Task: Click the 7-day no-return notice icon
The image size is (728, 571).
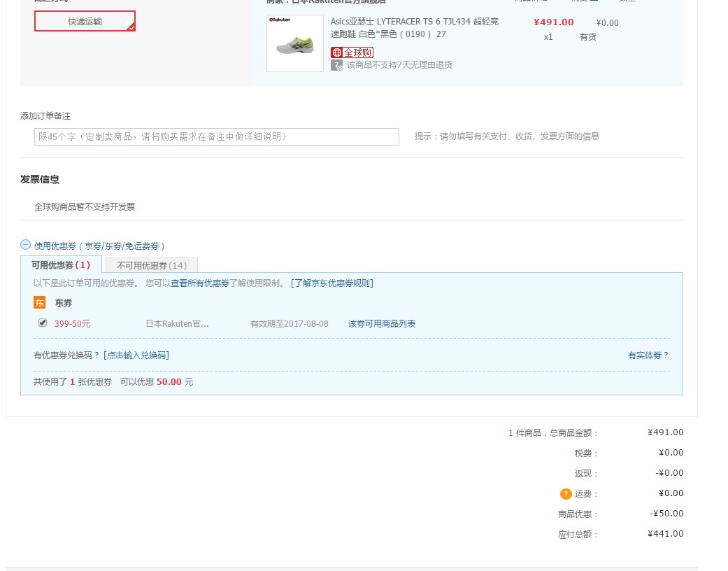Action: pyautogui.click(x=336, y=66)
